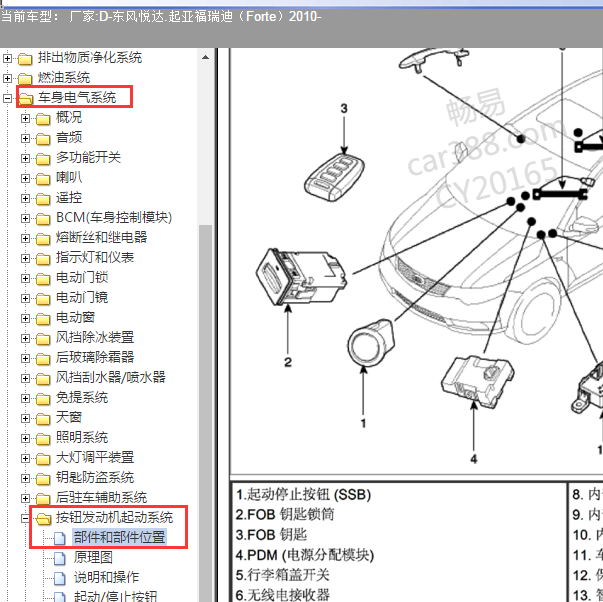Screen dimensions: 603x602
Task: Expand the 电动门锁 folder node
Action: coord(25,278)
